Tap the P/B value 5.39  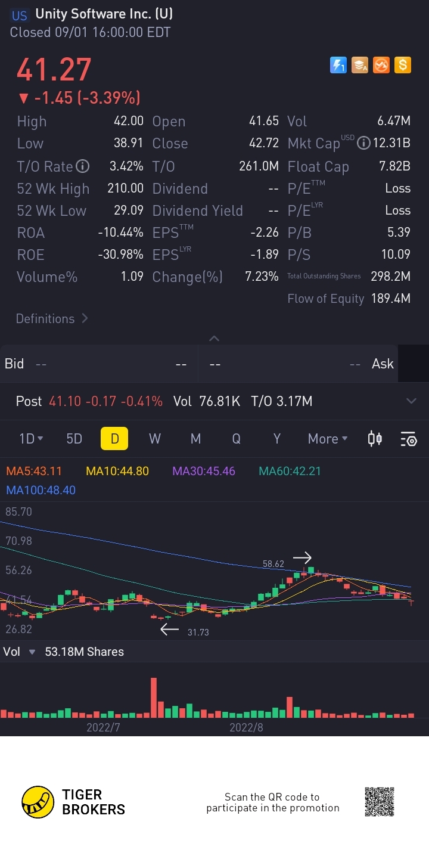pyautogui.click(x=399, y=232)
